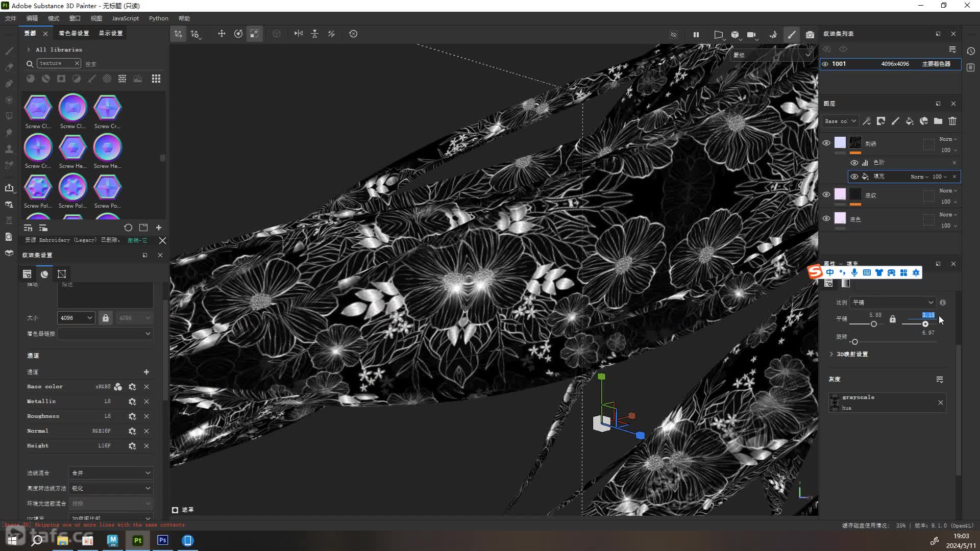This screenshot has width=980, height=551.
Task: Click the add mask icon in Layers toolbar
Action: tap(881, 121)
